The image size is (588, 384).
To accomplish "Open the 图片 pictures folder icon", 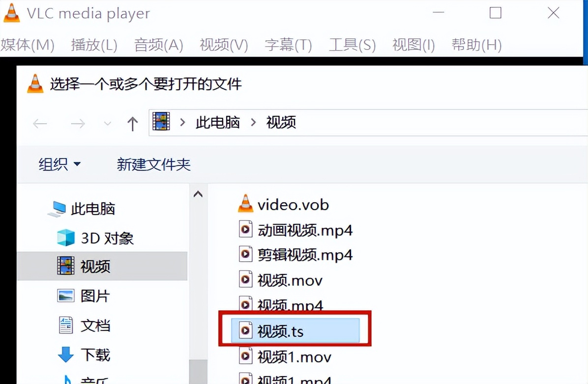I will [65, 296].
